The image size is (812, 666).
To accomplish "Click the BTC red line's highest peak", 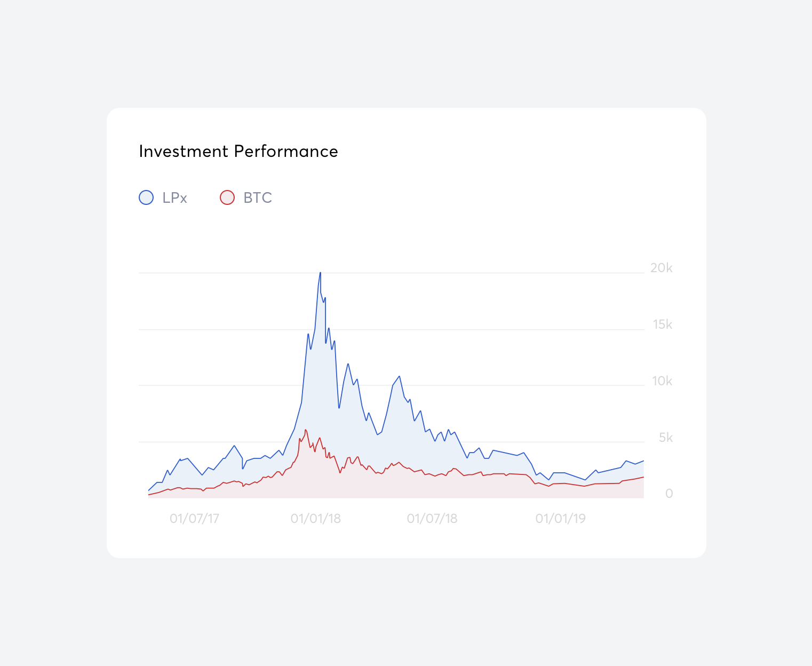I will (305, 430).
